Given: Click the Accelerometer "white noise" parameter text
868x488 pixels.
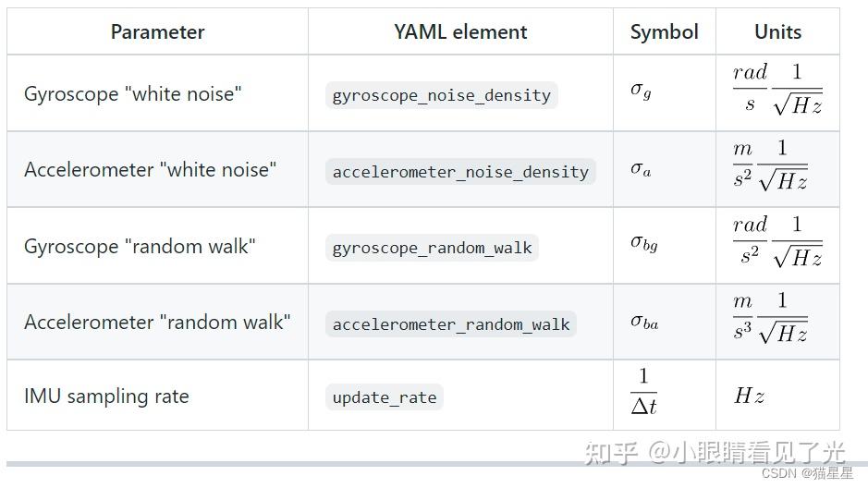Looking at the screenshot, I should 150,170.
